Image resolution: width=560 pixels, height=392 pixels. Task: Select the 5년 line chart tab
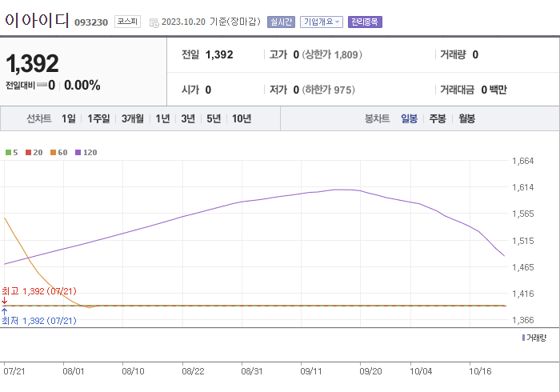click(x=214, y=118)
